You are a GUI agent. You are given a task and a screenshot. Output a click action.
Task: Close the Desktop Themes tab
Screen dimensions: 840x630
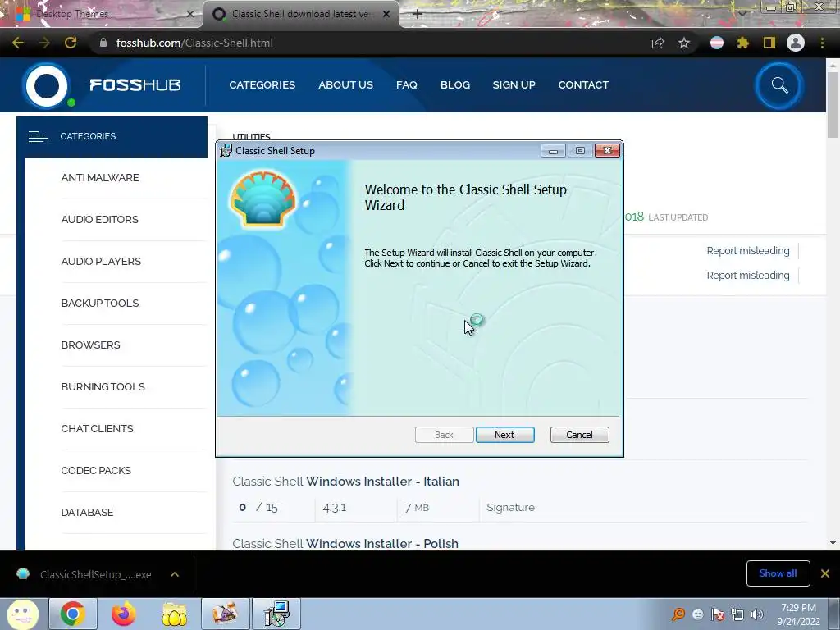(x=189, y=14)
